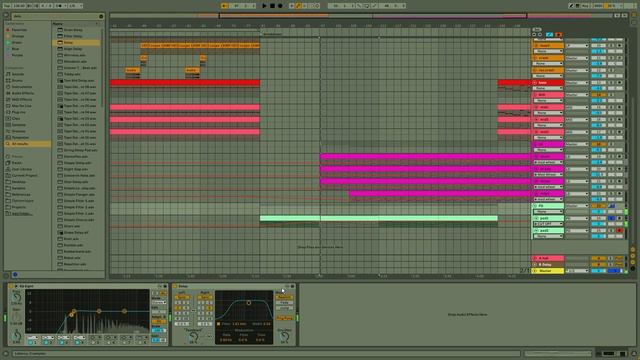Turn off the Delay device activator

[x=175, y=287]
